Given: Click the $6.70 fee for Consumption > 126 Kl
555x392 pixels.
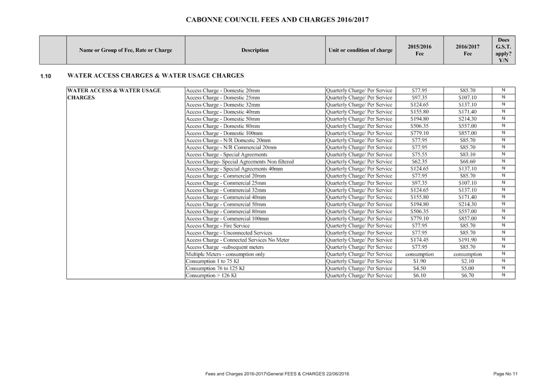Looking at the screenshot, I should (x=468, y=275).
